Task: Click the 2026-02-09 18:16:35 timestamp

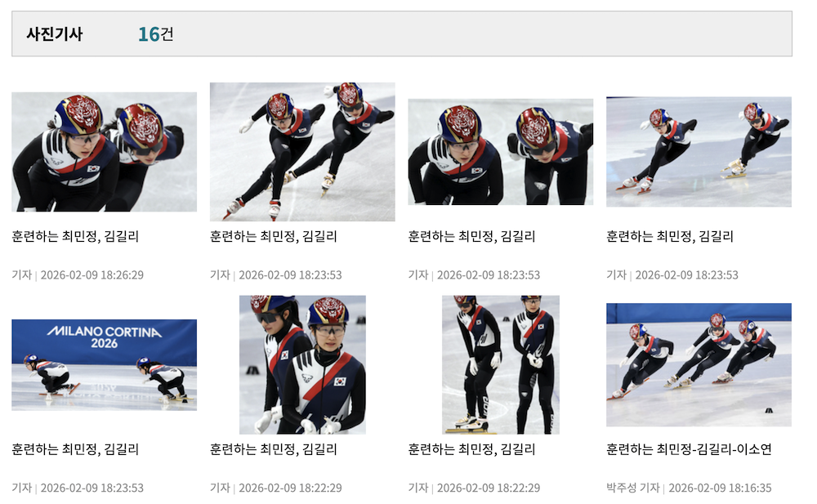Action: point(720,488)
